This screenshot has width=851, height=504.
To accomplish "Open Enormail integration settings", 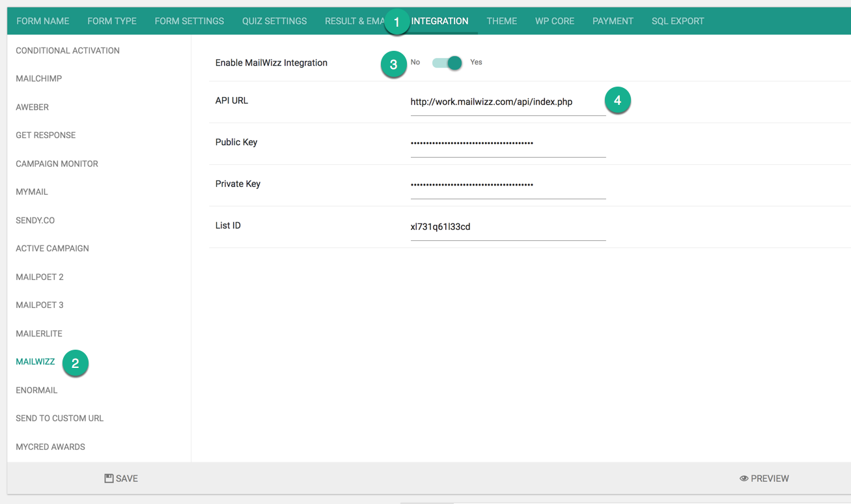I will coord(36,390).
